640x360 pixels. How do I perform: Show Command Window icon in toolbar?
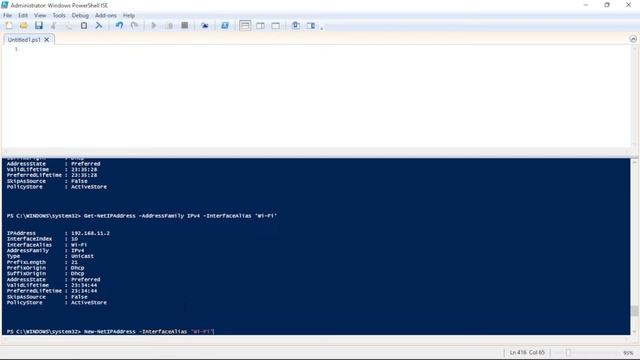coord(296,25)
